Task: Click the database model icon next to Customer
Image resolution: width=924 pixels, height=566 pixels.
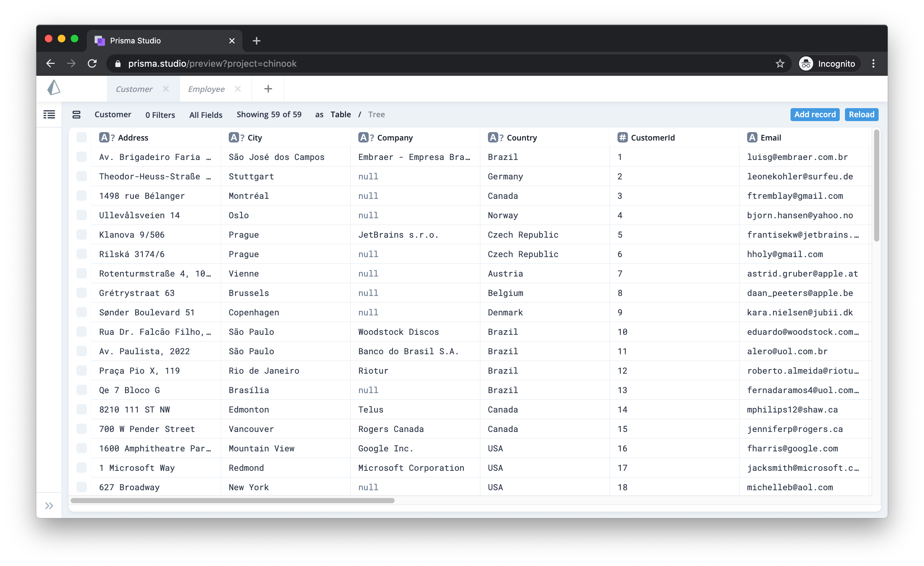Action: [x=76, y=114]
